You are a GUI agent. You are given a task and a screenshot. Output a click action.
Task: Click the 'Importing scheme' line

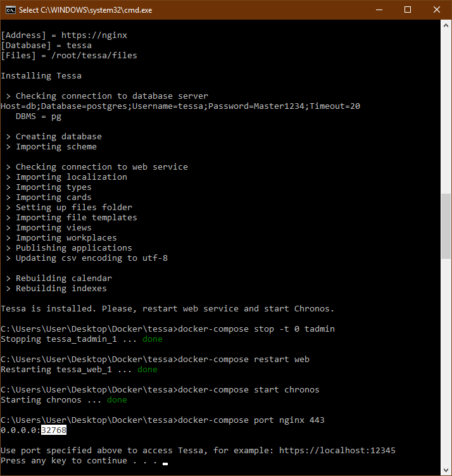[x=51, y=147]
